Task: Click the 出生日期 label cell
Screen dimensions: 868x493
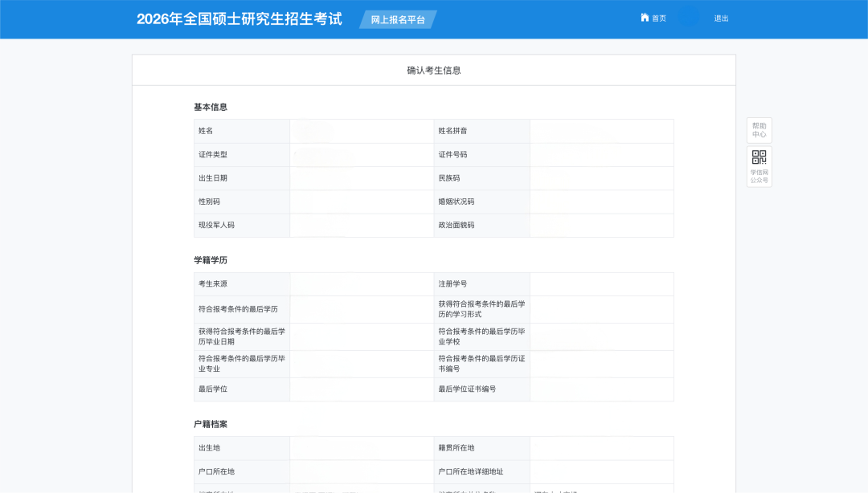Action: 213,178
